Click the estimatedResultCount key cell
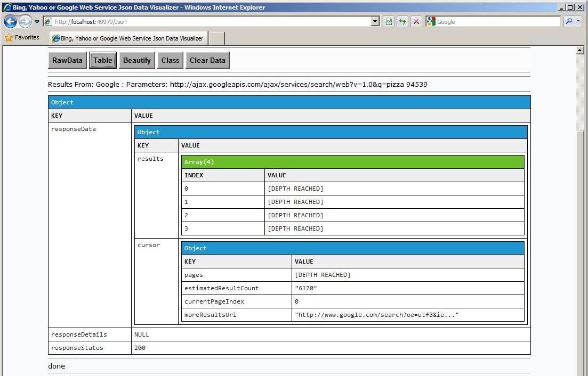 (x=237, y=288)
